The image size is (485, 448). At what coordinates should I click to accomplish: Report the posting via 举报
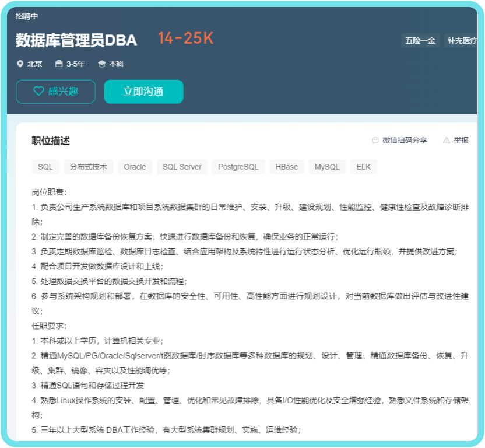[461, 141]
